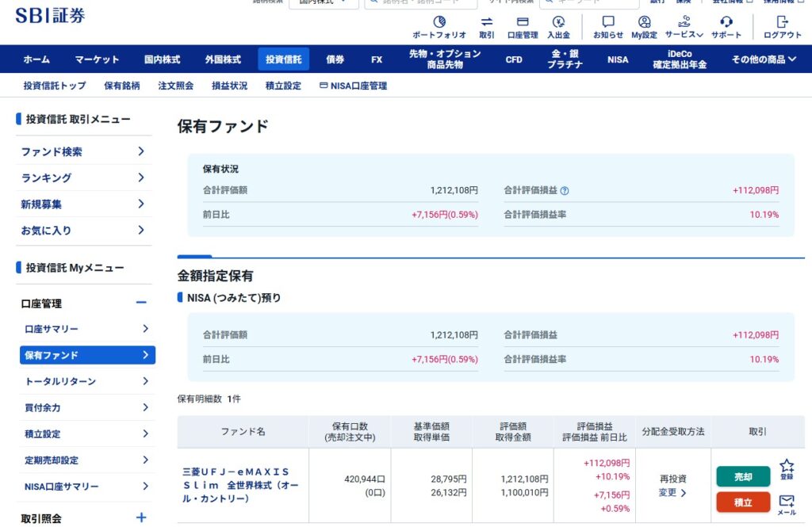Switch to the 損益状況 sub-tab

click(229, 86)
